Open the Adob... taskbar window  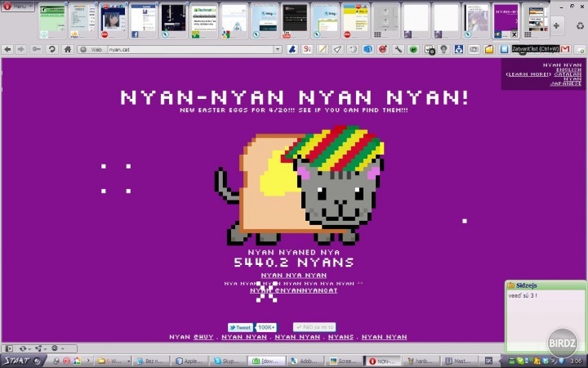pyautogui.click(x=305, y=361)
